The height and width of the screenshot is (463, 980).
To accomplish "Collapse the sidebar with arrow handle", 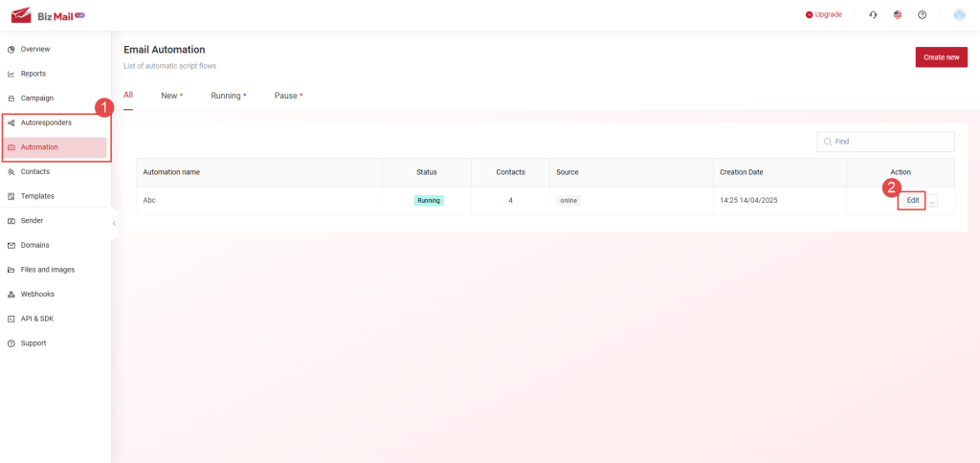I will [114, 224].
